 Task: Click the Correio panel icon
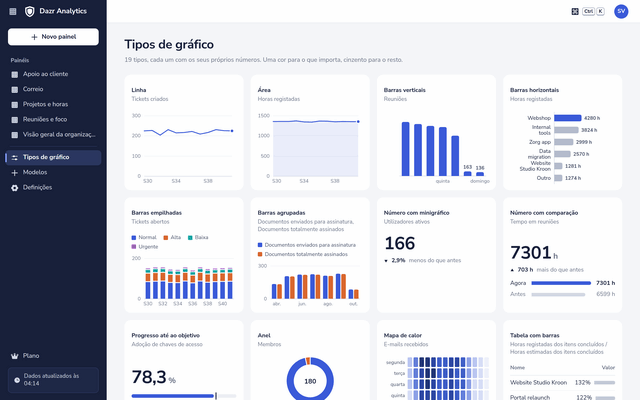click(x=15, y=89)
